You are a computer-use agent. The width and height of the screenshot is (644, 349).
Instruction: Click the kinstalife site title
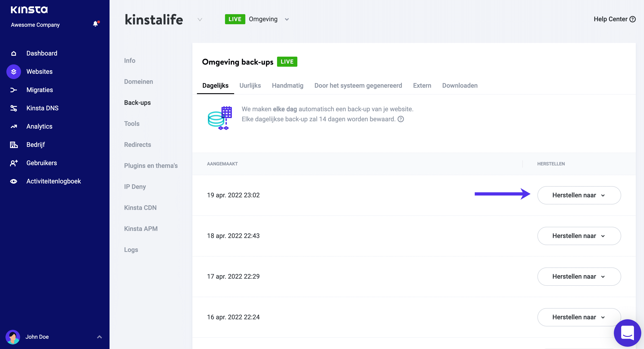154,19
